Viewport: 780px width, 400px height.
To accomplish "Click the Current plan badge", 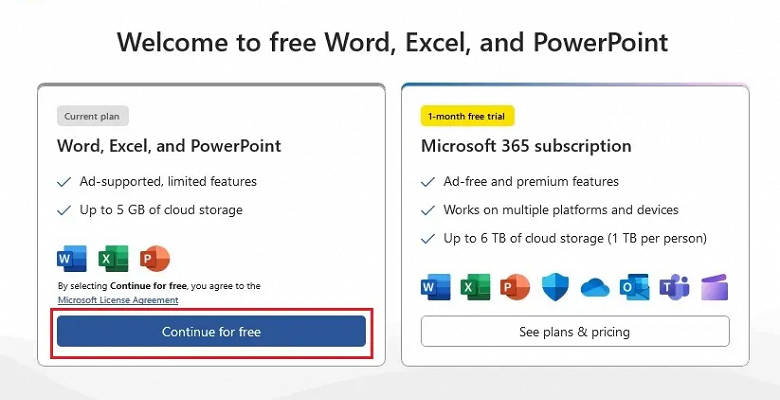I will point(94,116).
